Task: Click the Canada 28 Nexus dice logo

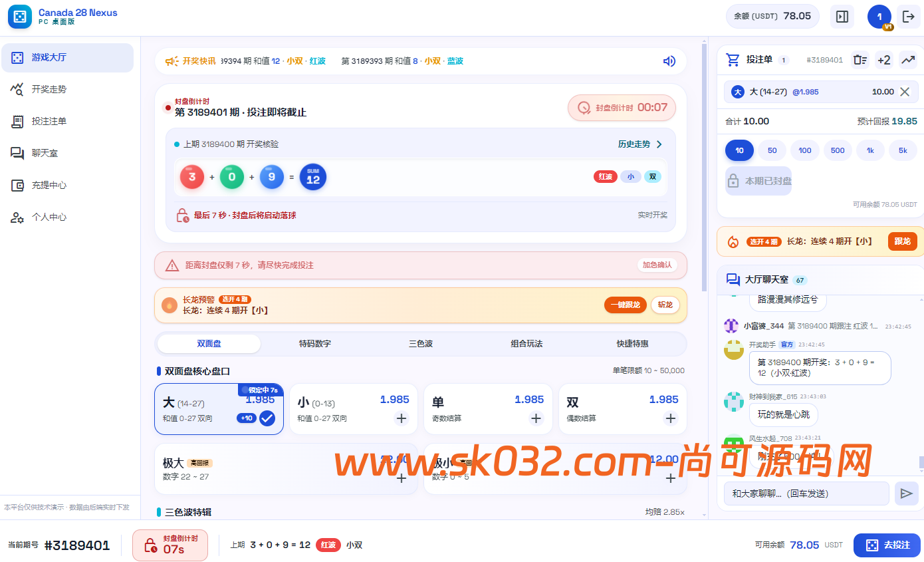Action: [20, 17]
